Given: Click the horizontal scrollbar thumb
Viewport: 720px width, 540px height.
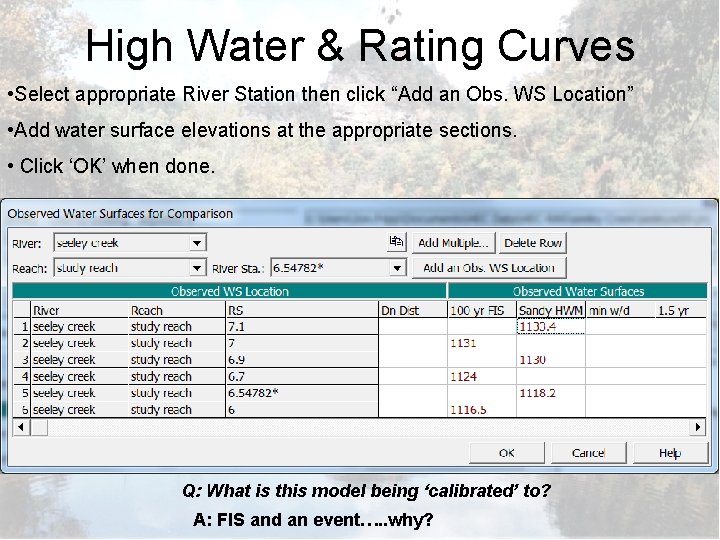Looking at the screenshot, I should 39,427.
